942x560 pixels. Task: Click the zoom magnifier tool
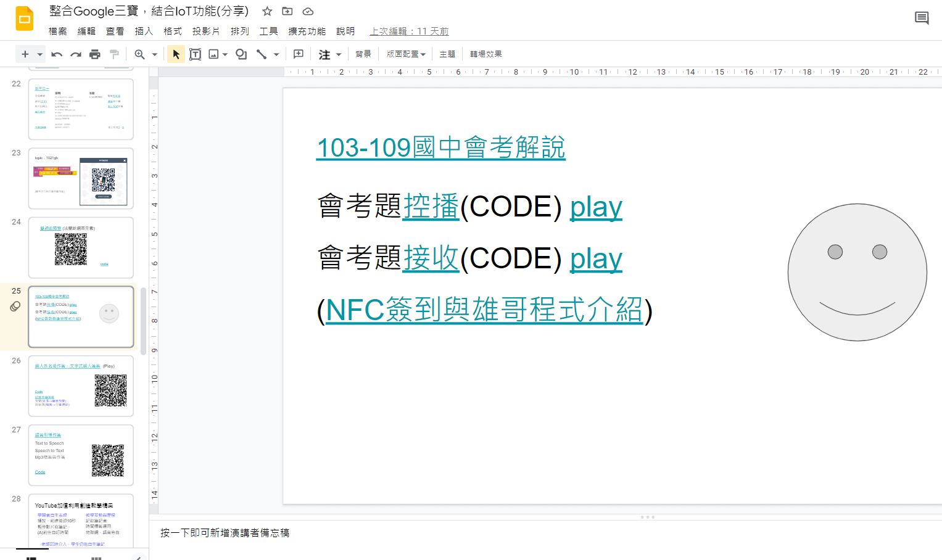(x=140, y=54)
